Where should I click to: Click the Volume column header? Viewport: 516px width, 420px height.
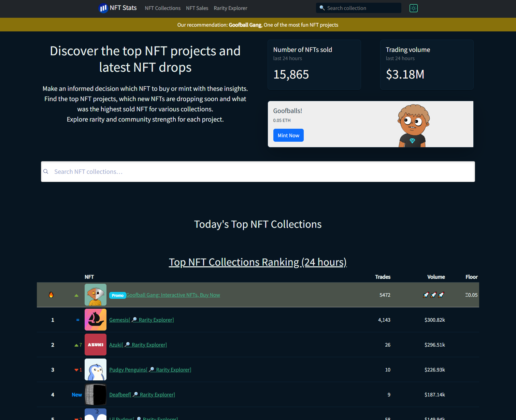(436, 277)
